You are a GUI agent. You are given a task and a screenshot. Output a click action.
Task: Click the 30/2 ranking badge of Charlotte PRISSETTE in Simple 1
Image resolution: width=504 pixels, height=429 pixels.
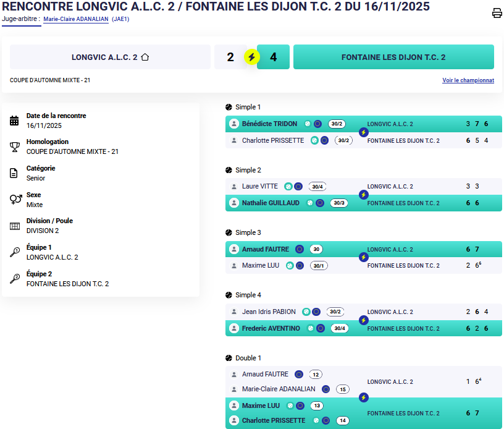(343, 140)
